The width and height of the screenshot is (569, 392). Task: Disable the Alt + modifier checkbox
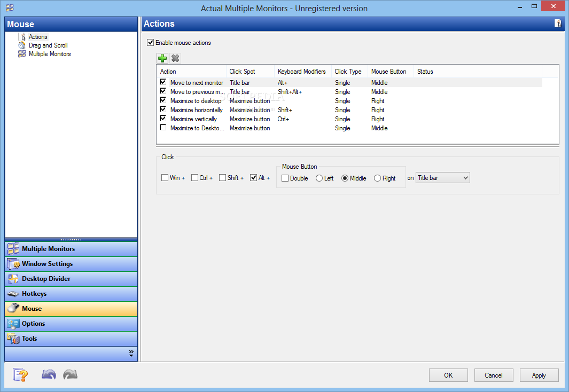(x=254, y=178)
